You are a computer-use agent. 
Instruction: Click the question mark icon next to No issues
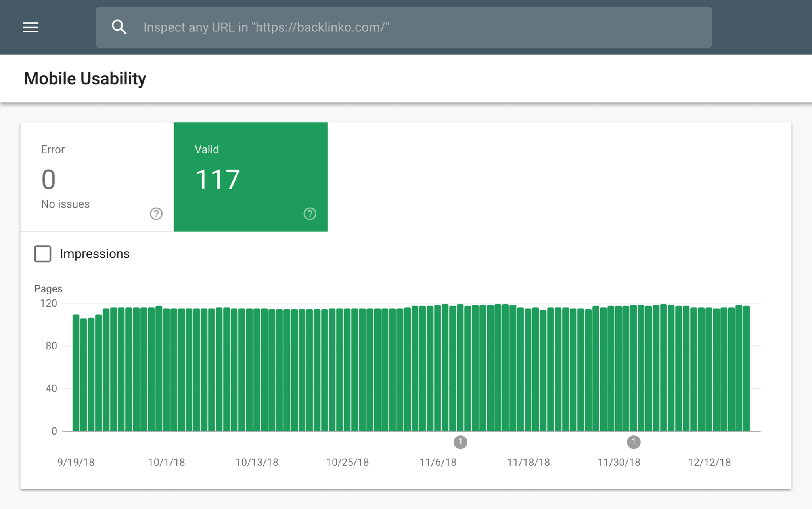pos(156,214)
